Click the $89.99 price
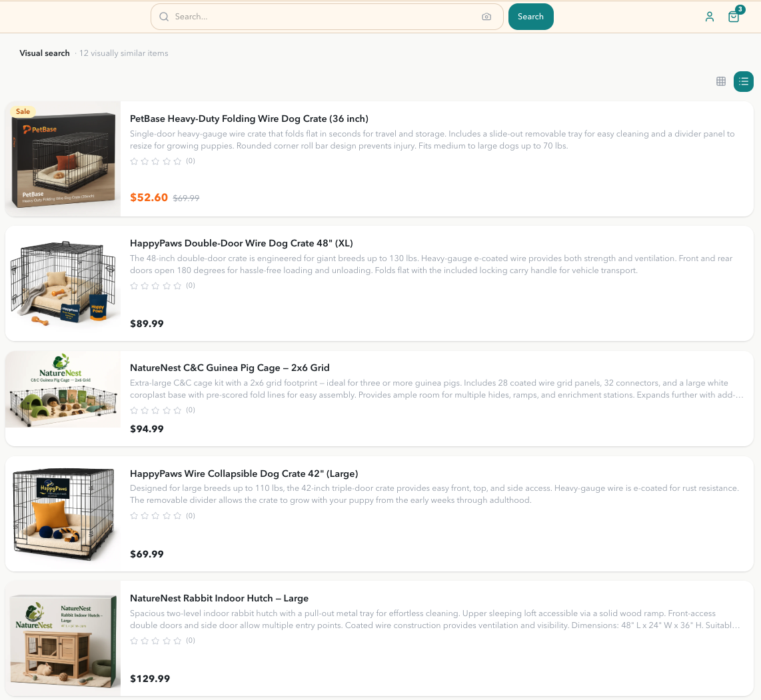Screen dimensions: 761x700 tap(147, 324)
